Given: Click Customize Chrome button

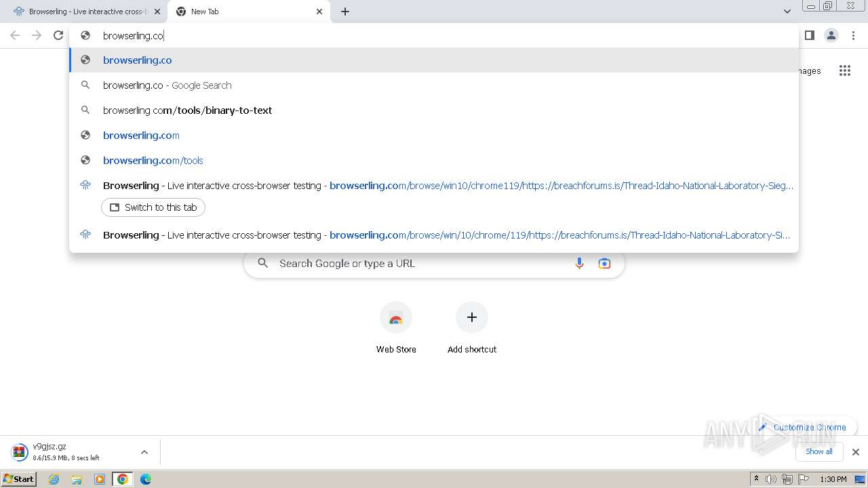Looking at the screenshot, I should tap(803, 427).
